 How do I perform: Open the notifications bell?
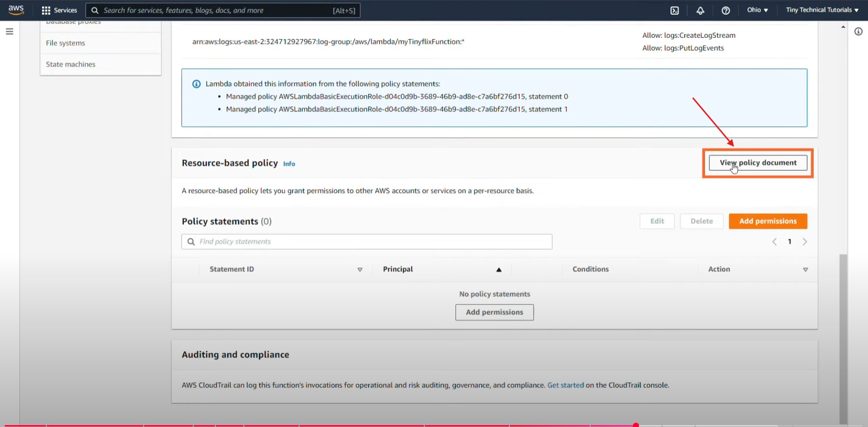tap(700, 10)
